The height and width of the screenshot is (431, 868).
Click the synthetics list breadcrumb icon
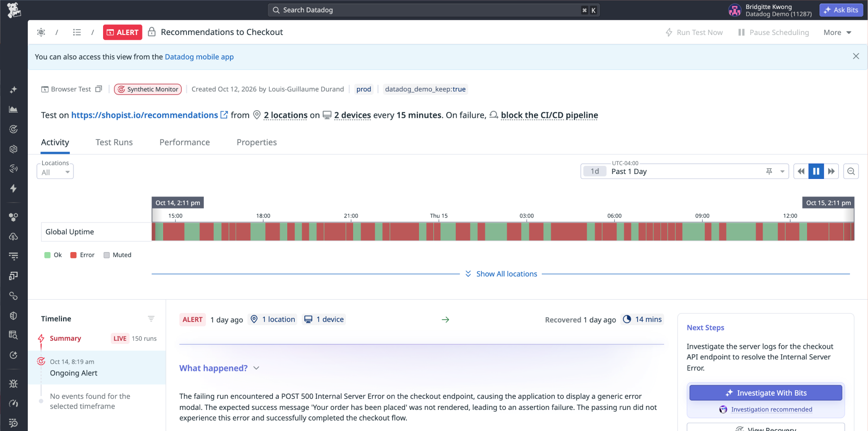[x=77, y=32]
